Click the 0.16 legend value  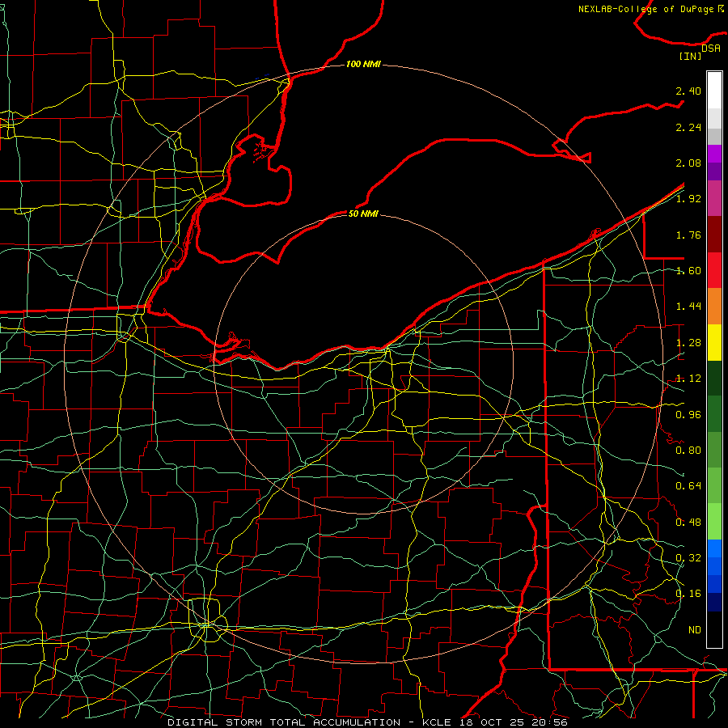click(x=688, y=594)
